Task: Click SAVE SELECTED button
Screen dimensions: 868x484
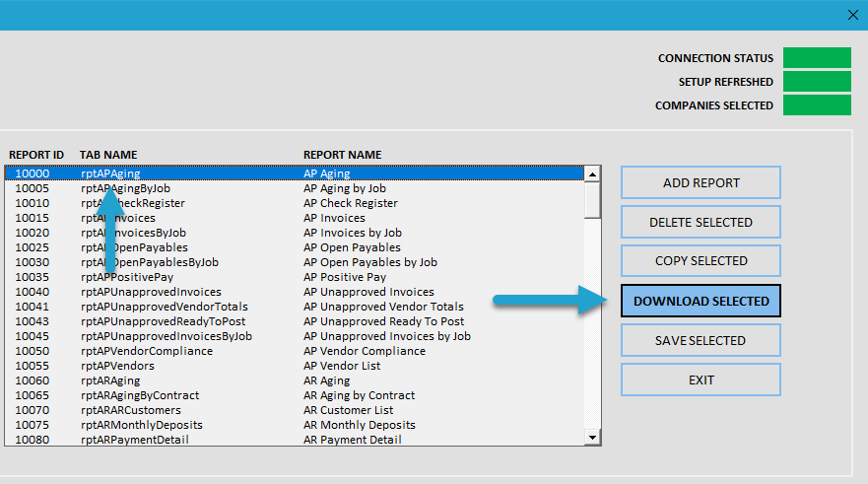Action: click(x=701, y=340)
